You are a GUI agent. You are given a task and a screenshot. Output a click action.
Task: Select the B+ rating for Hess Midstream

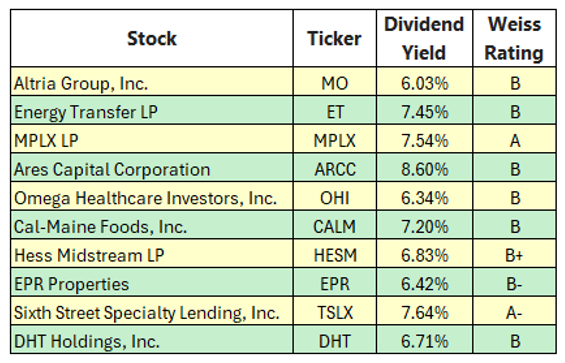[x=514, y=253]
